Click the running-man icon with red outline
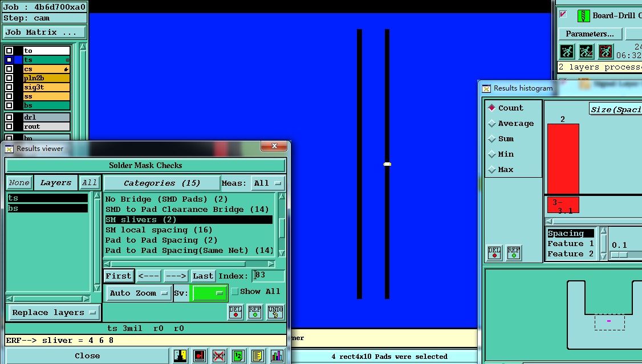The height and width of the screenshot is (364, 642). pos(606,51)
